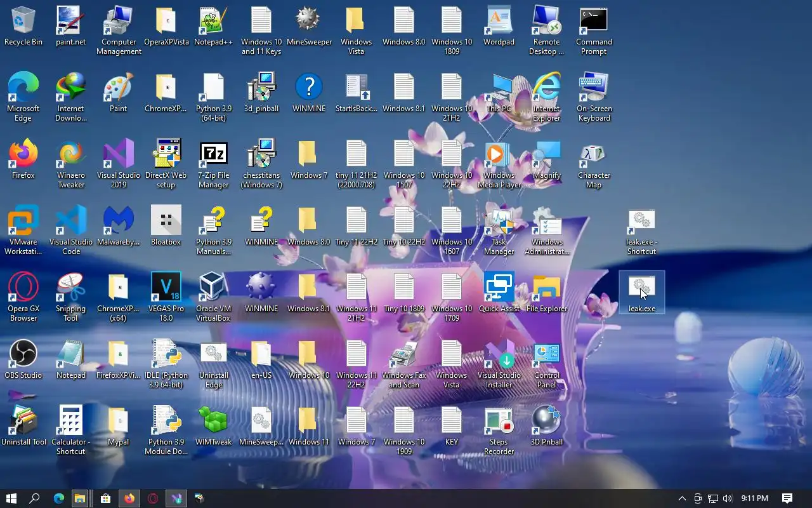Select the Magnify shortcut

547,160
